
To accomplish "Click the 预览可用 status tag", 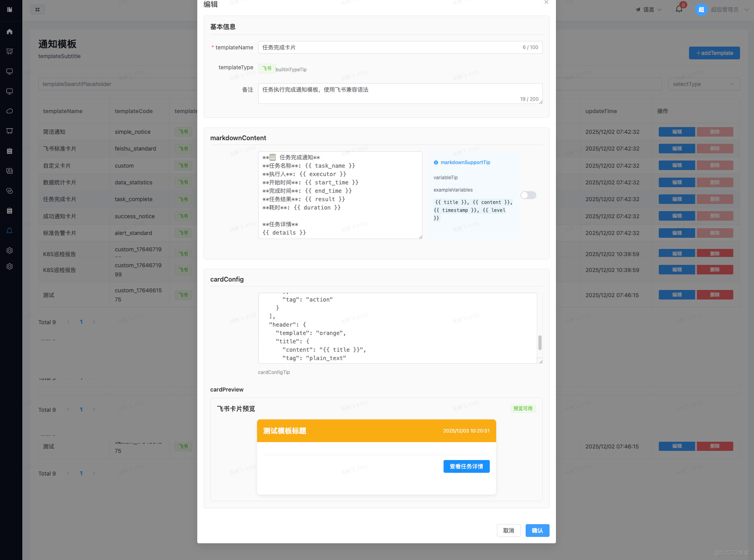I will pos(523,409).
